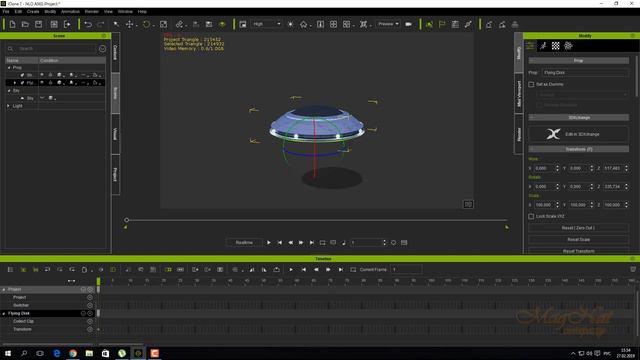Select the arrow Select tool
Viewport: 640px width, 360px height.
tap(116, 24)
